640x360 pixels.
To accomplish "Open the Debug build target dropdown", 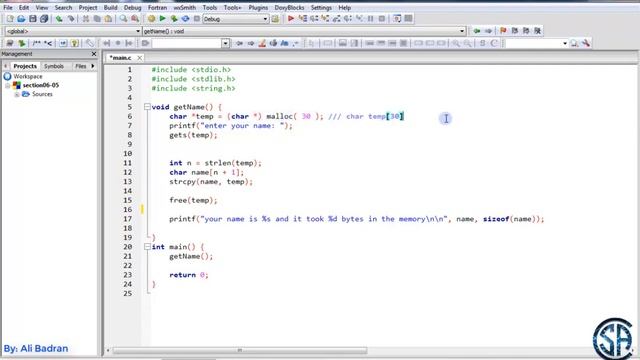I will click(265, 19).
